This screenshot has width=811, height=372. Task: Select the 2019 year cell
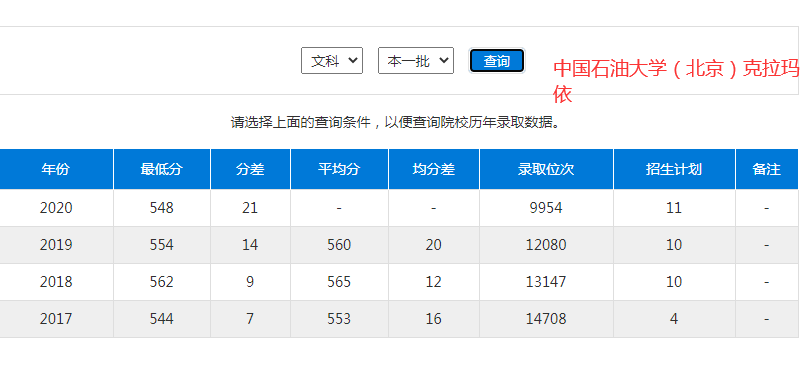click(x=56, y=245)
